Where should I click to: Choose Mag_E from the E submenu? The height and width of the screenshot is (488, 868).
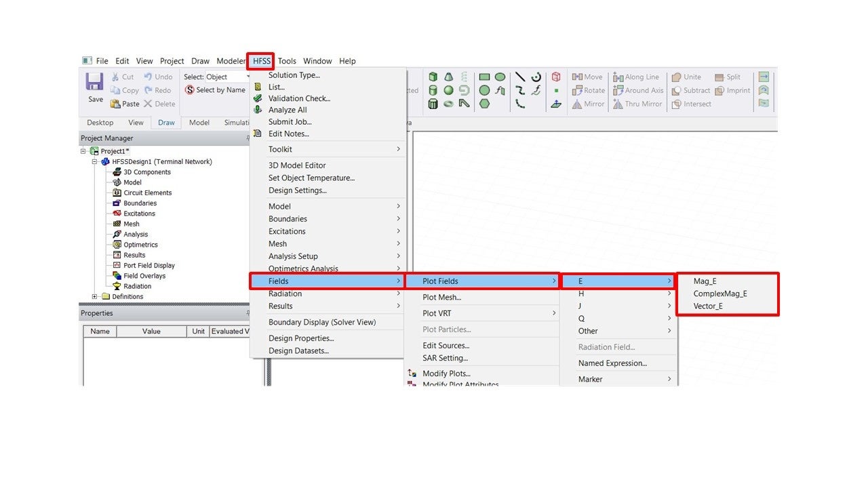tap(705, 281)
